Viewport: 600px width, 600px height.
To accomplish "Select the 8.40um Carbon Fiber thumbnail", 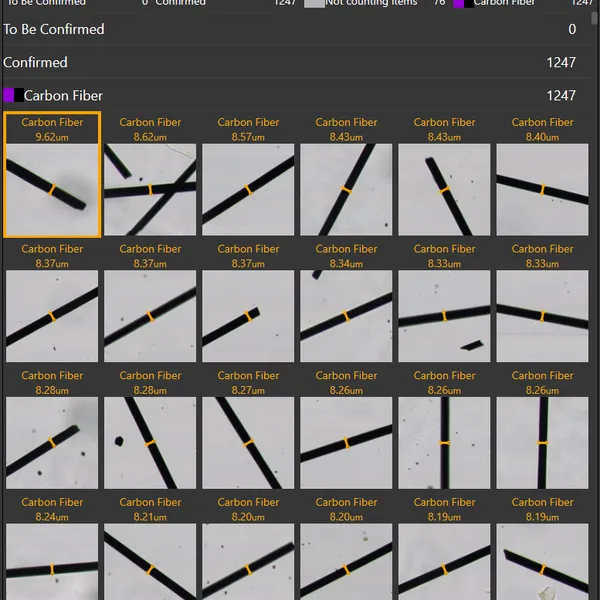I will [542, 174].
